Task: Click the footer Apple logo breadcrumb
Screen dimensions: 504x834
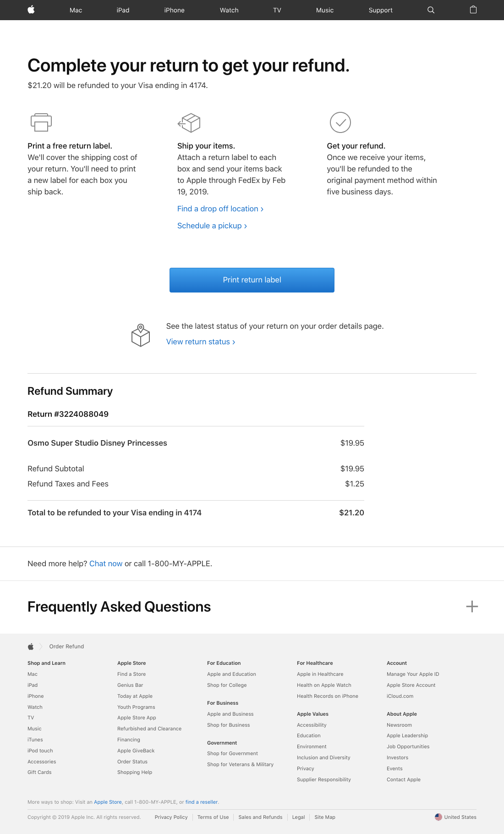Action: point(31,646)
